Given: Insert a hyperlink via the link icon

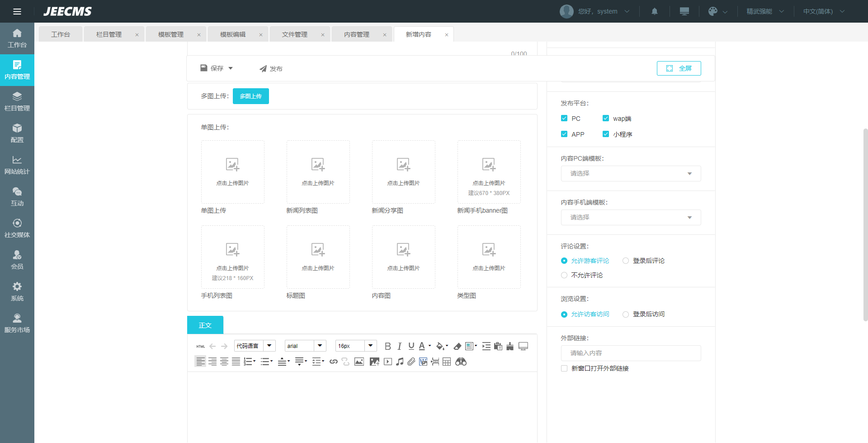Looking at the screenshot, I should (x=334, y=362).
